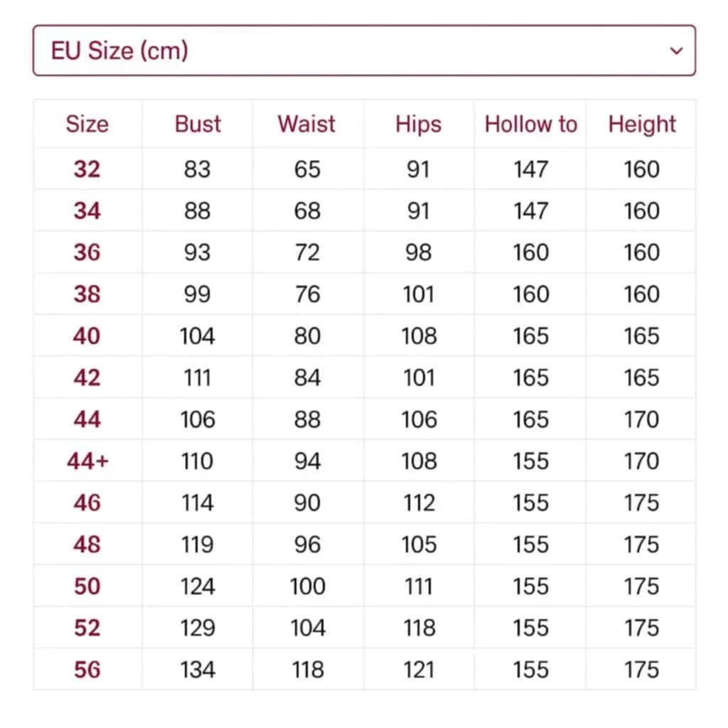Click hips value 112 for size 46
This screenshot has width=728, height=728.
click(418, 503)
